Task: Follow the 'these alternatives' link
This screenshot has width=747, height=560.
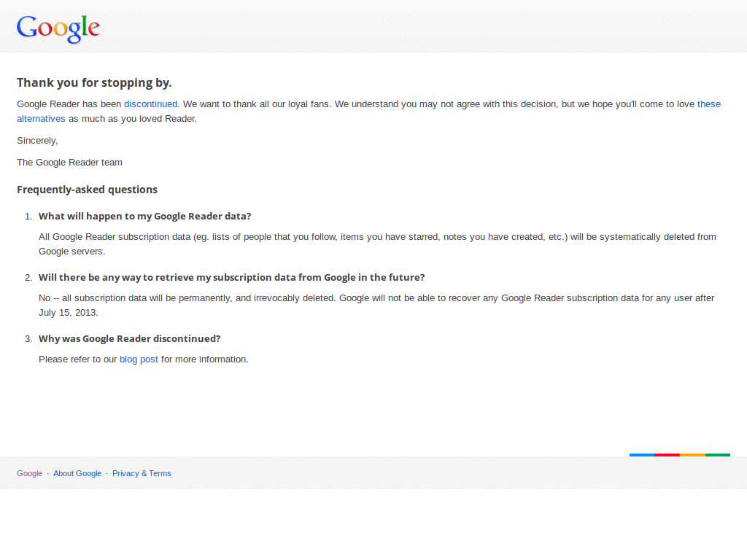Action: (41, 118)
